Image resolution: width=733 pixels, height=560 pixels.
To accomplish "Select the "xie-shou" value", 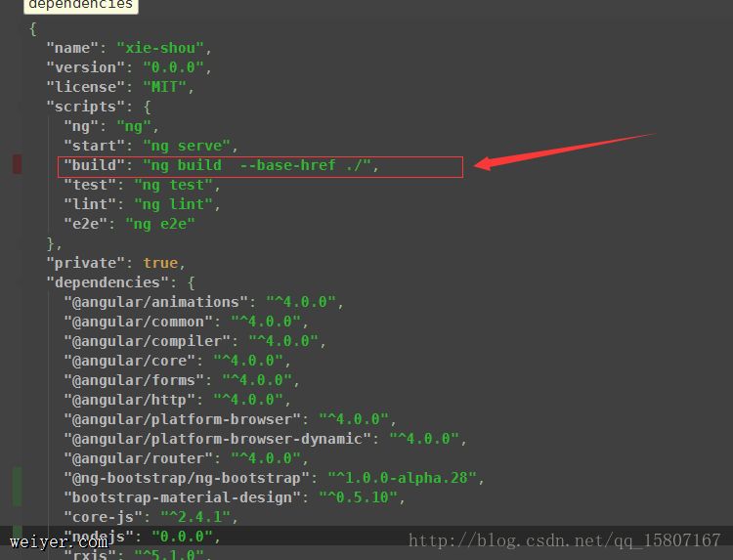I will (160, 48).
